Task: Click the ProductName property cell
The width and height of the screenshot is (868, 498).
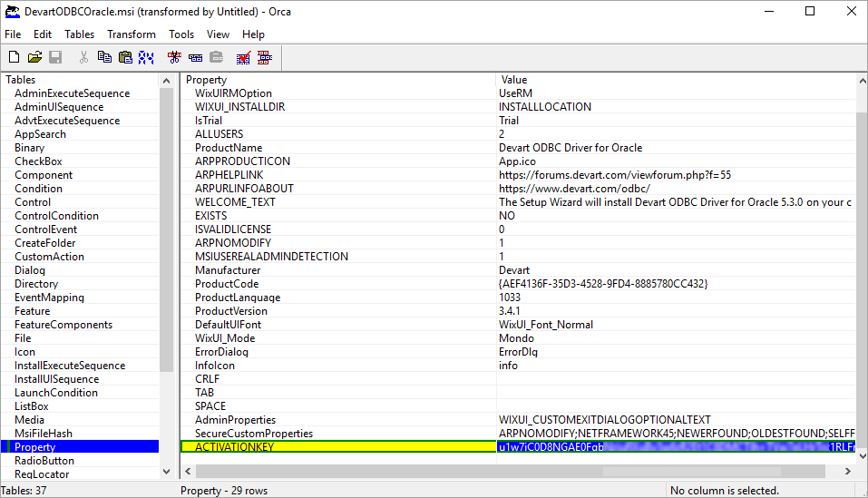Action: (x=337, y=148)
